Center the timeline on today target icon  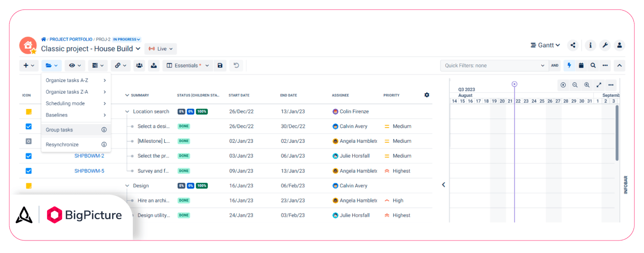point(563,85)
